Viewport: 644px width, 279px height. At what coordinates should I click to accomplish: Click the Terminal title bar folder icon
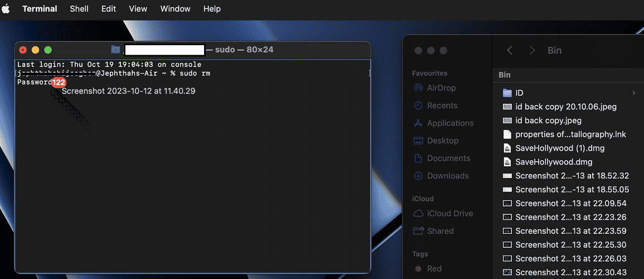[x=115, y=50]
